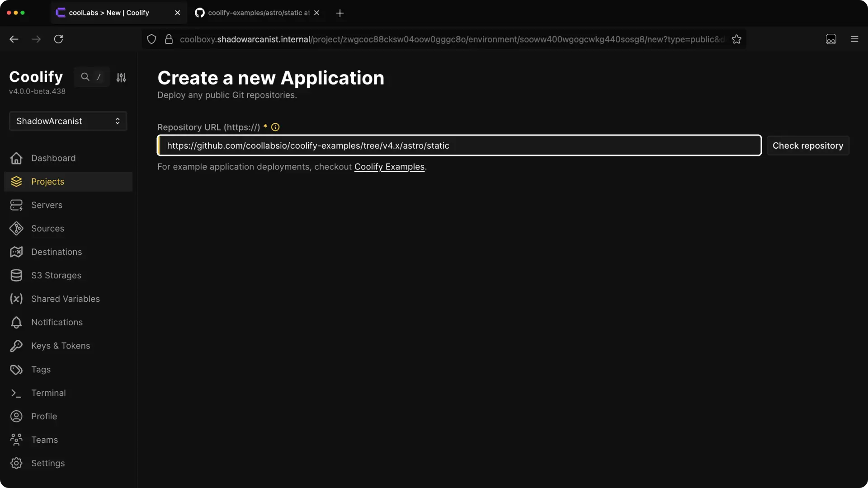This screenshot has height=488, width=868.
Task: Select Projects in the sidebar
Action: pyautogui.click(x=47, y=182)
